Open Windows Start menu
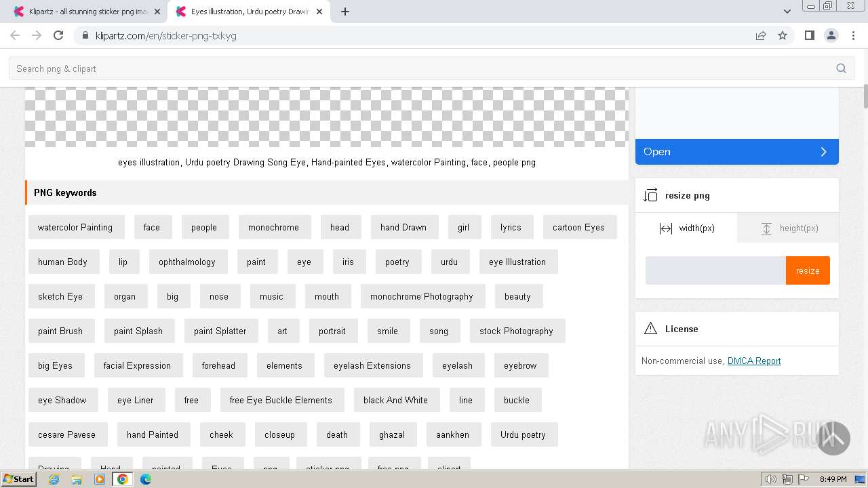 click(x=18, y=479)
